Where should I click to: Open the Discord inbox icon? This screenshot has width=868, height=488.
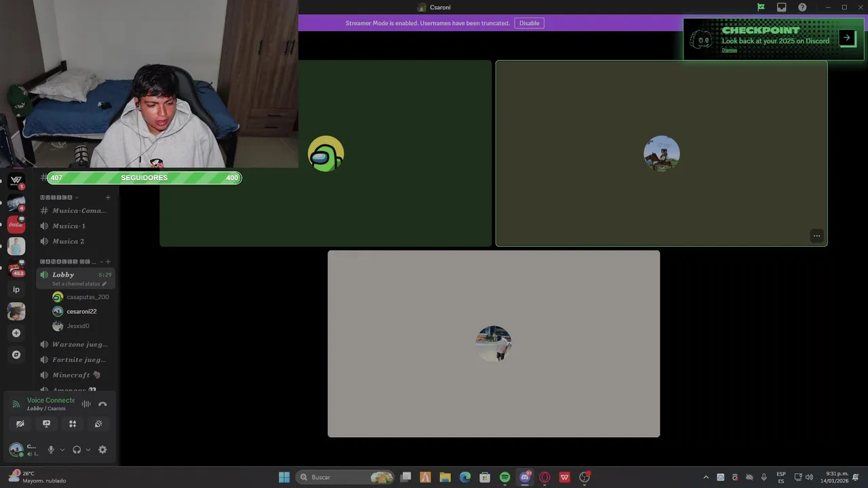pyautogui.click(x=781, y=7)
